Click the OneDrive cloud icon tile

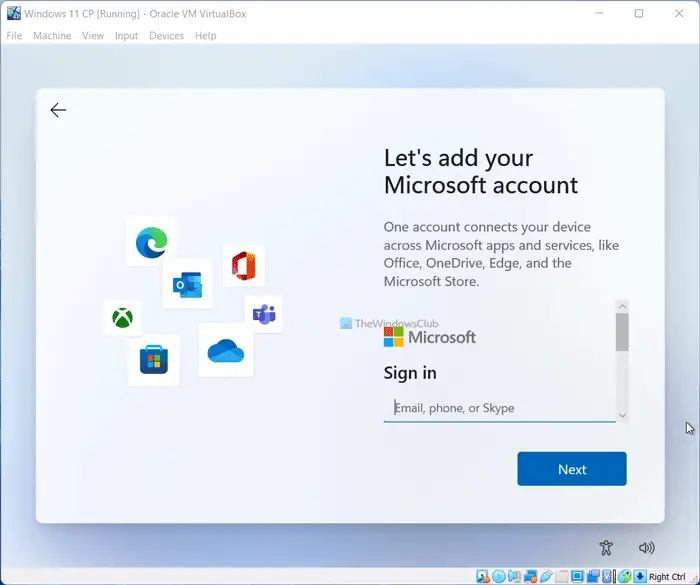[x=226, y=350]
